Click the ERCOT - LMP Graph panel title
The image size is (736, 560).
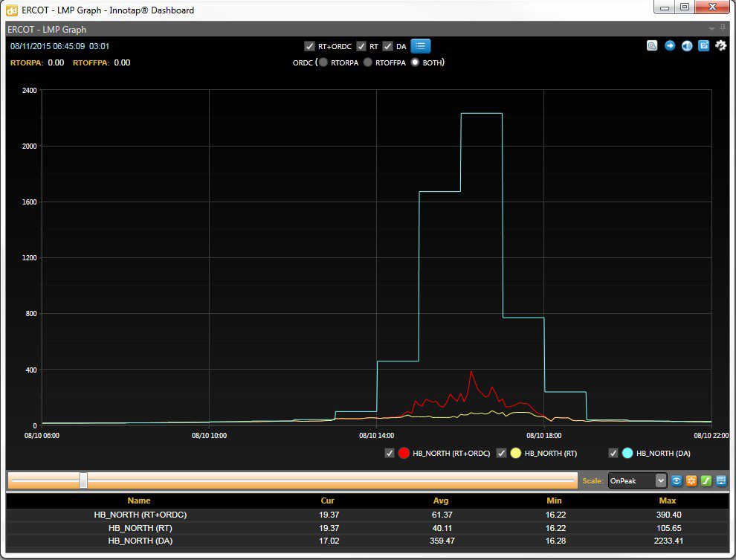coord(47,29)
